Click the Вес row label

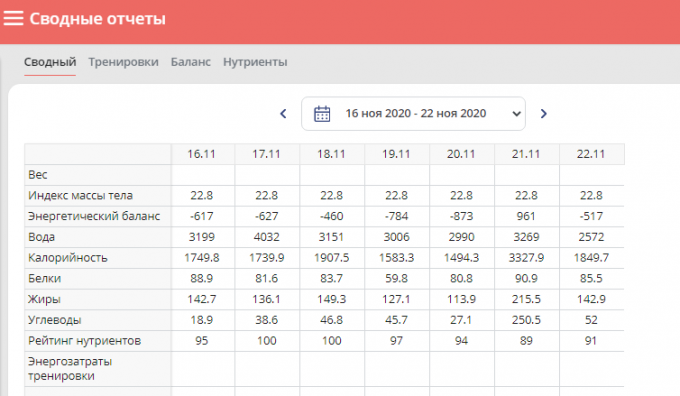(38, 175)
